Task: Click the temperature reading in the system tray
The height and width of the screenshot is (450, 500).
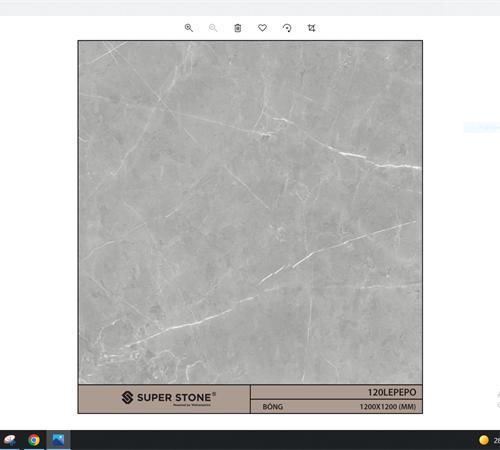Action: [497, 440]
